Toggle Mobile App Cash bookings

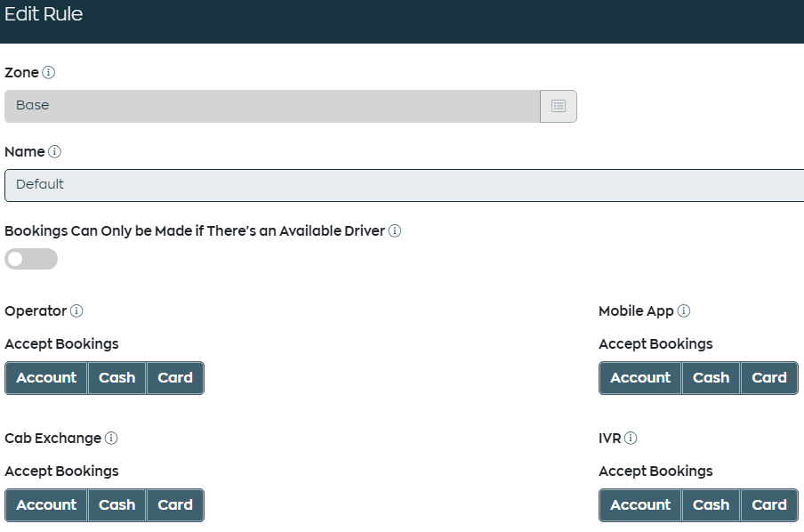(711, 378)
